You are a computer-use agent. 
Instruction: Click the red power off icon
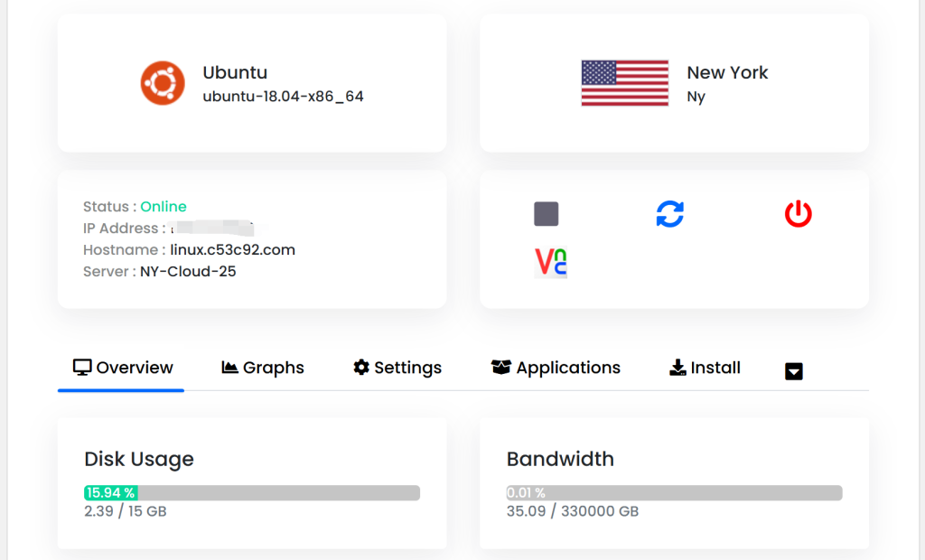[x=798, y=214]
